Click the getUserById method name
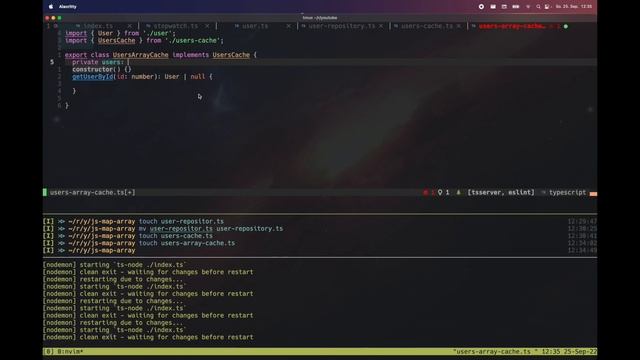The image size is (640, 360). click(x=93, y=77)
